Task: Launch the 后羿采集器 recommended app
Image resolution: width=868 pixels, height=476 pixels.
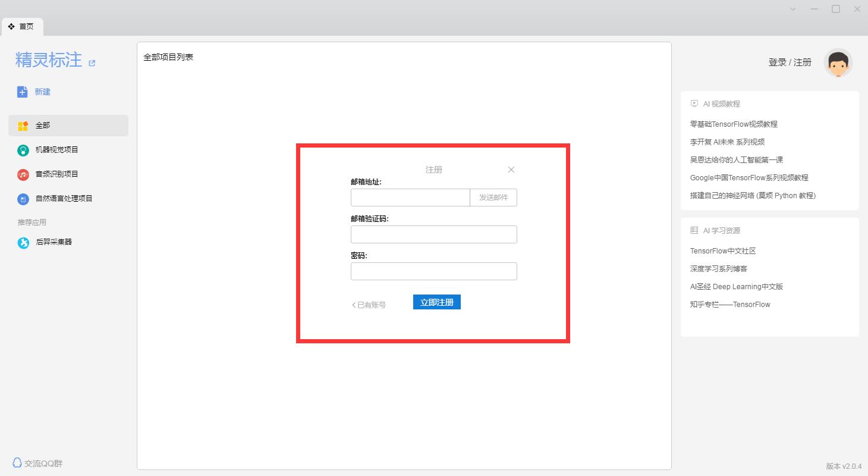Action: pyautogui.click(x=54, y=242)
